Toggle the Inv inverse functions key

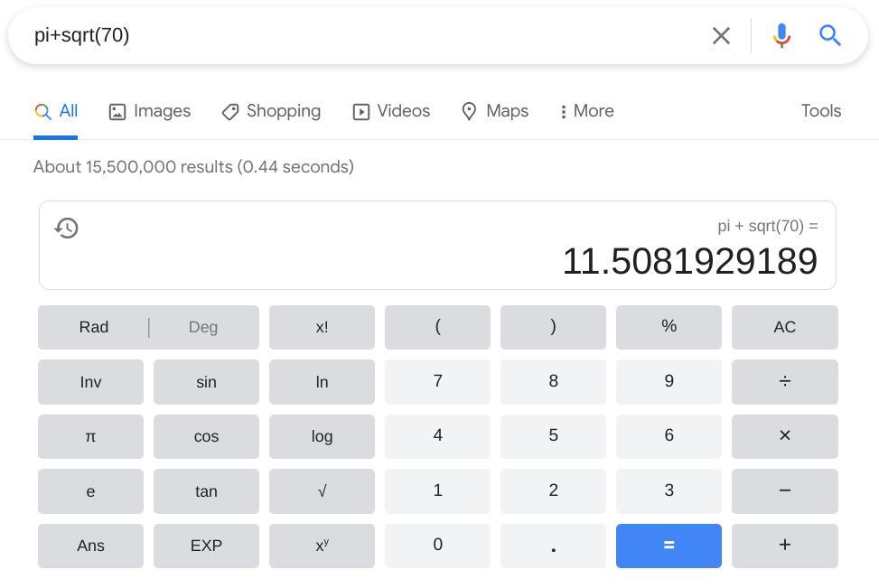coord(90,382)
